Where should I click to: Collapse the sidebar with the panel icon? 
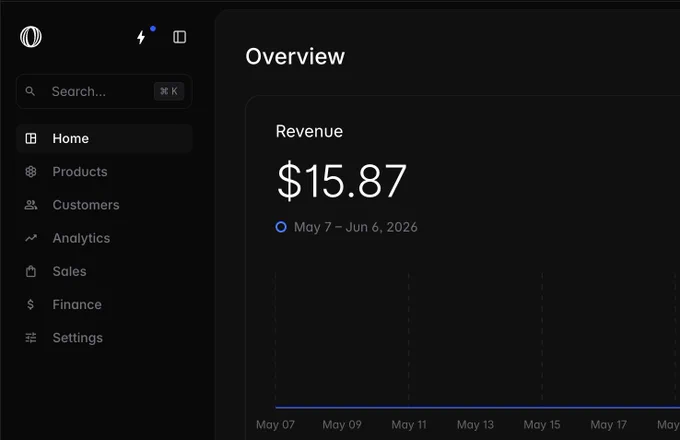[180, 37]
